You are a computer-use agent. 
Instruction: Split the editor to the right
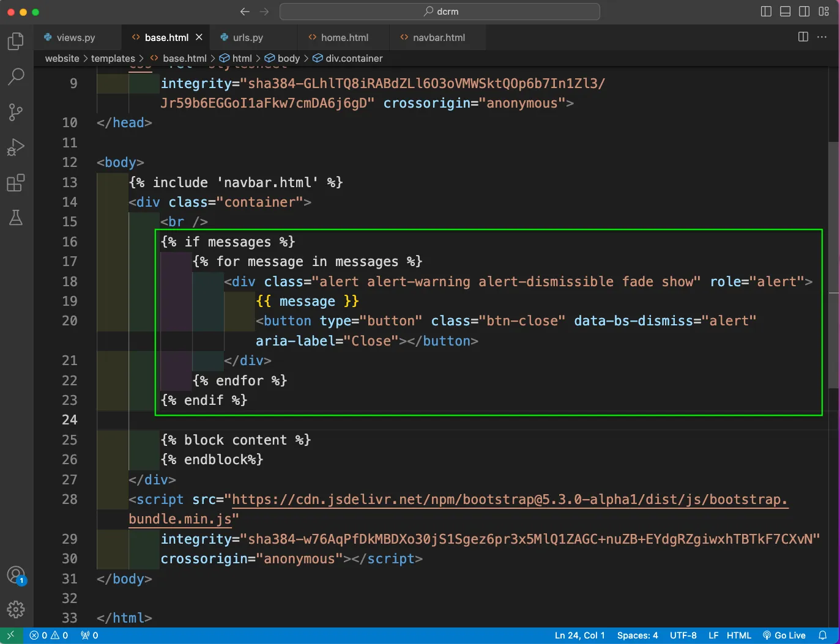click(803, 37)
